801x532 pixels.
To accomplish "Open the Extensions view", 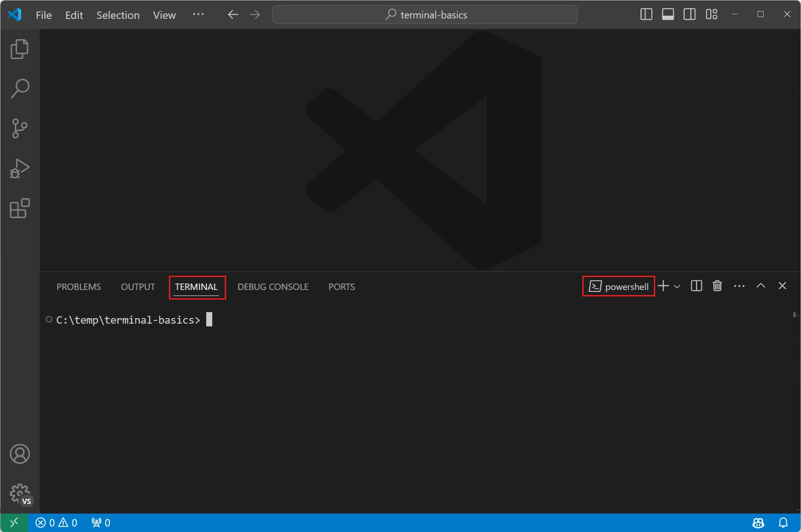I will tap(19, 209).
